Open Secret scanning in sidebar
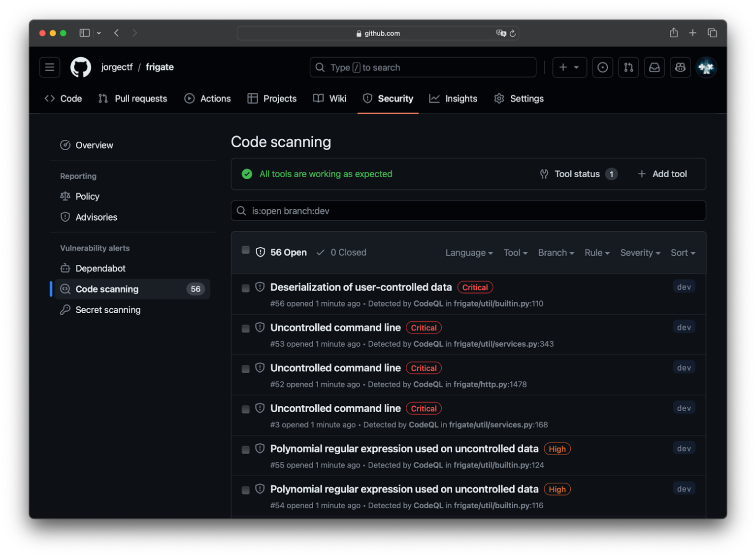Screen dimensions: 756x557 click(x=108, y=310)
